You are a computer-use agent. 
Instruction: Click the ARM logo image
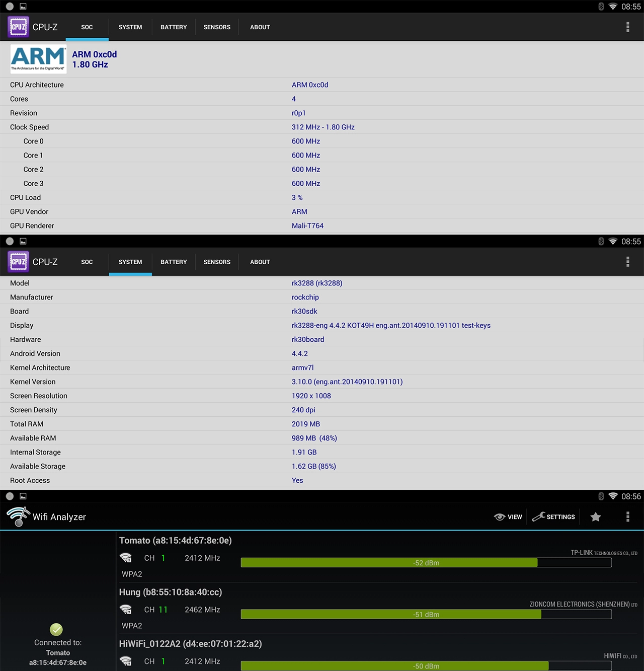(x=38, y=59)
